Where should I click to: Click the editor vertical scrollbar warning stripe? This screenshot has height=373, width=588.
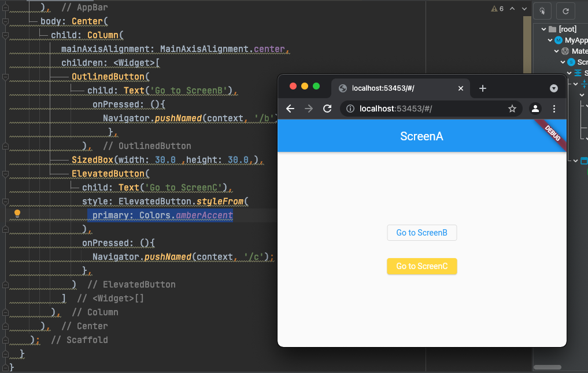(527, 45)
